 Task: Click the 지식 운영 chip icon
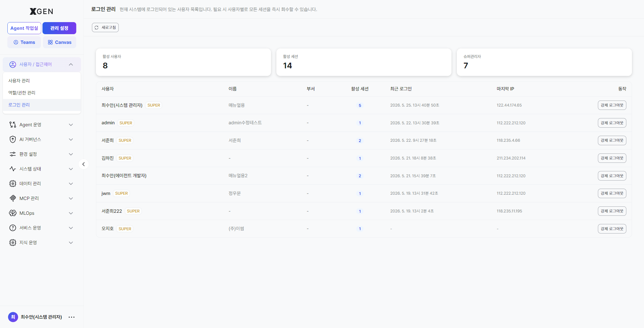point(13,243)
